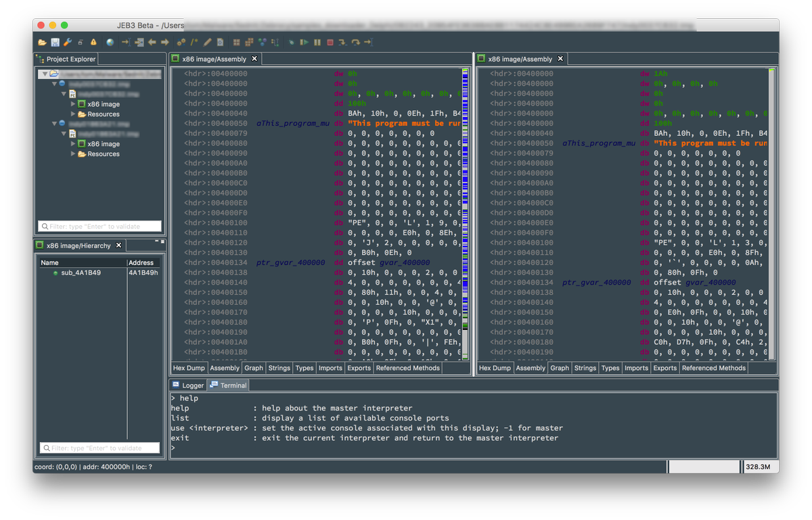The width and height of the screenshot is (812, 520).
Task: Click the yellow warning notifications icon
Action: coord(93,42)
